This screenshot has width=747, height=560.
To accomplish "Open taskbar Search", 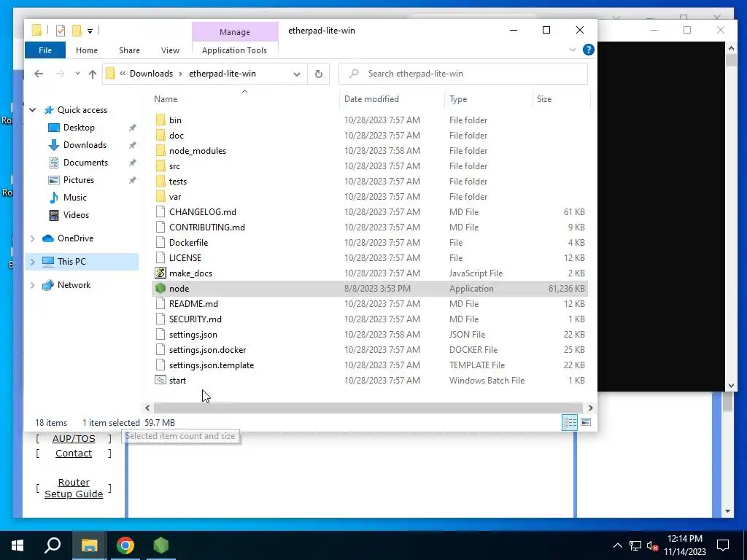I will coord(53,545).
